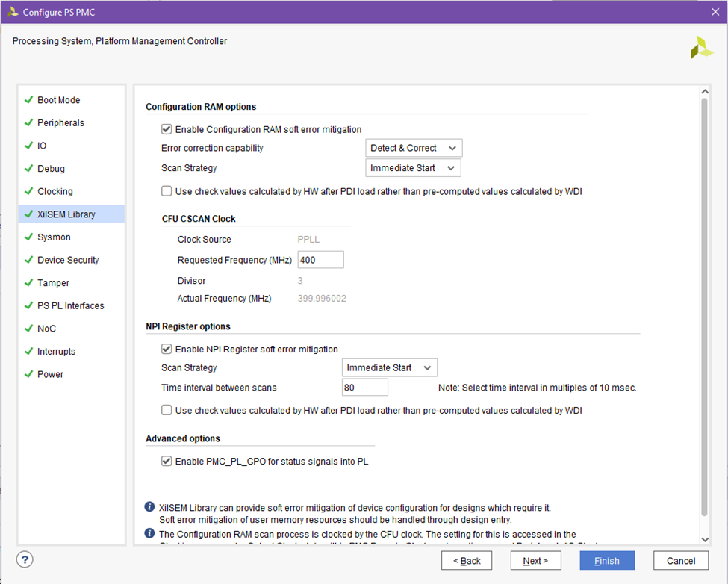Click the Vivado logo in title bar
The height and width of the screenshot is (584, 728).
click(13, 12)
